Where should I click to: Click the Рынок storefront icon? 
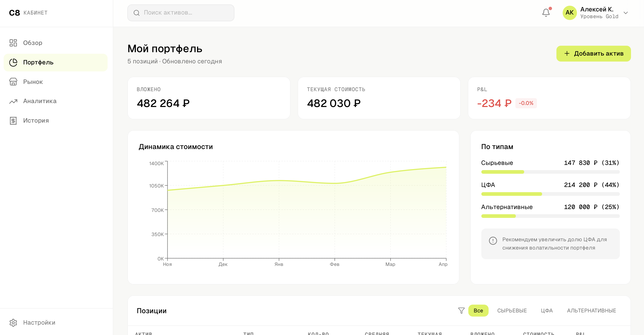pyautogui.click(x=13, y=82)
